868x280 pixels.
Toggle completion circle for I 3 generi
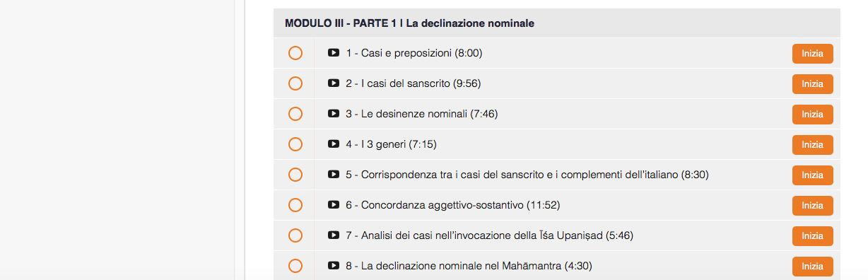[295, 144]
